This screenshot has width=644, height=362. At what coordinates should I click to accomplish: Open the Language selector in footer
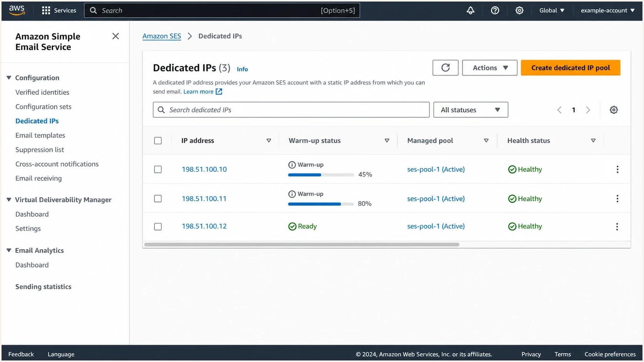point(61,354)
